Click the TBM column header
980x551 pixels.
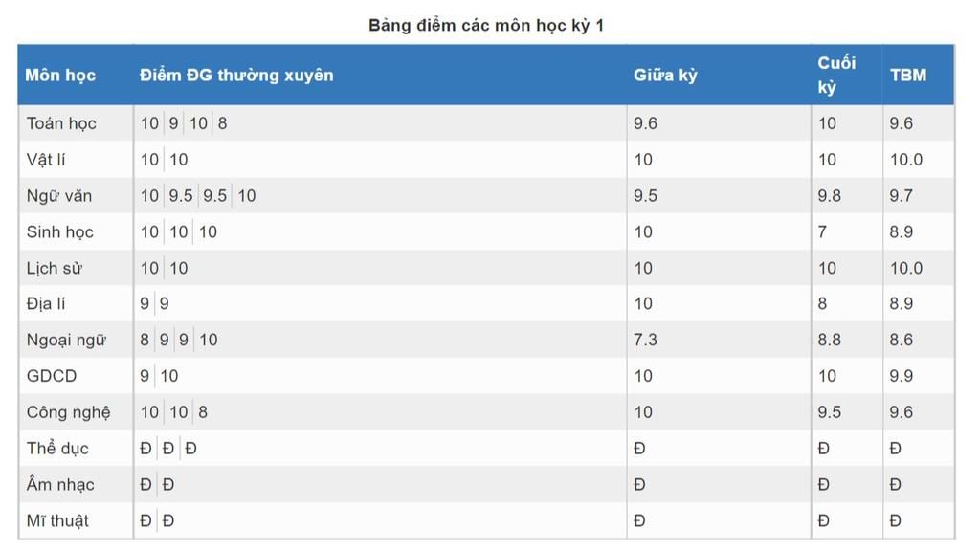pos(908,76)
